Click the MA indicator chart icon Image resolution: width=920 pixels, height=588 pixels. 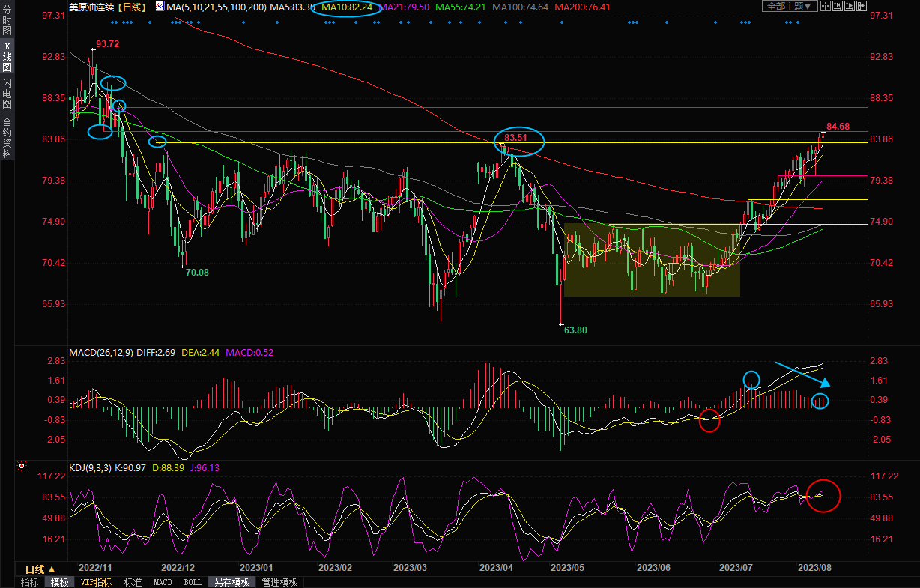[x=160, y=7]
